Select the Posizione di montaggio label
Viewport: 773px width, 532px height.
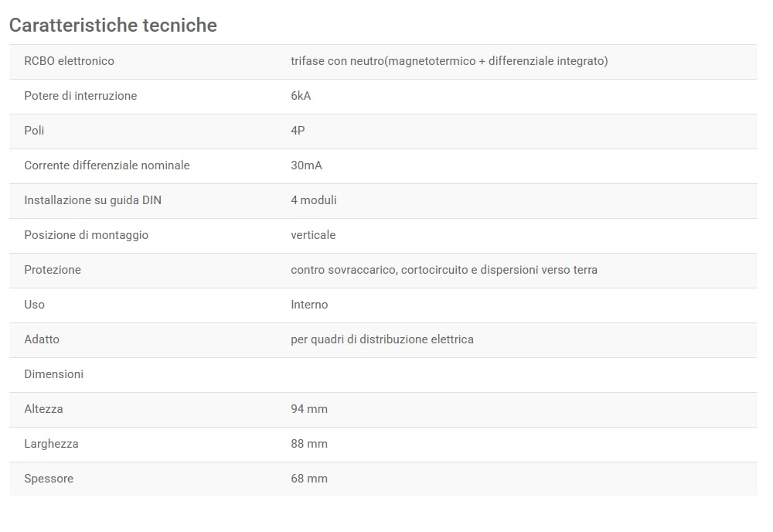coord(87,235)
